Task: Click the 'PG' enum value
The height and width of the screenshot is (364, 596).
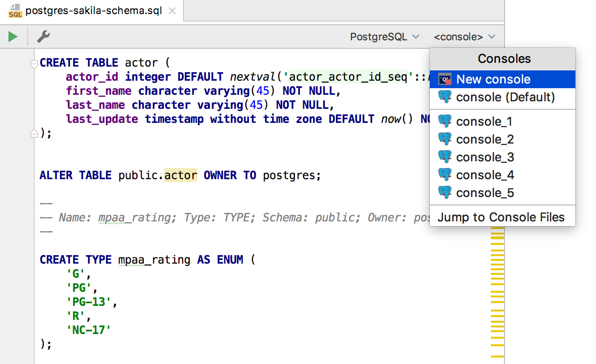Action: tap(79, 288)
